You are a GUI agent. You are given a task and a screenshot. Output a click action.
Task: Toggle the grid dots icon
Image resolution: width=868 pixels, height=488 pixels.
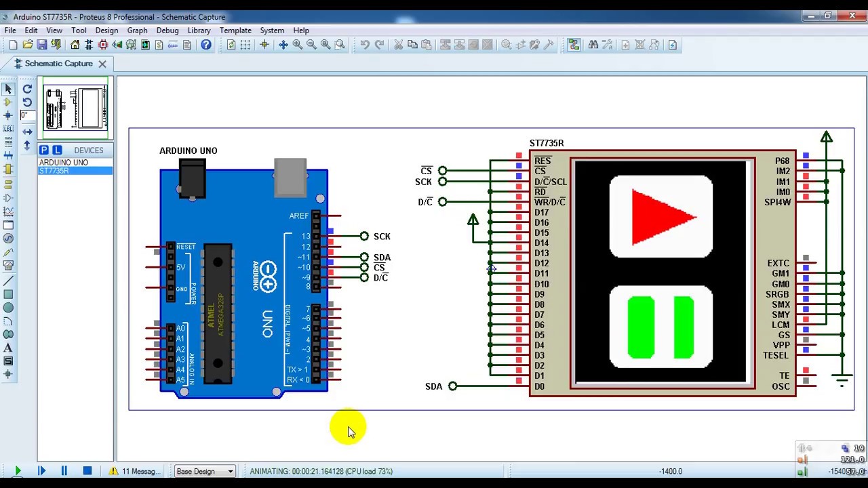tap(245, 45)
